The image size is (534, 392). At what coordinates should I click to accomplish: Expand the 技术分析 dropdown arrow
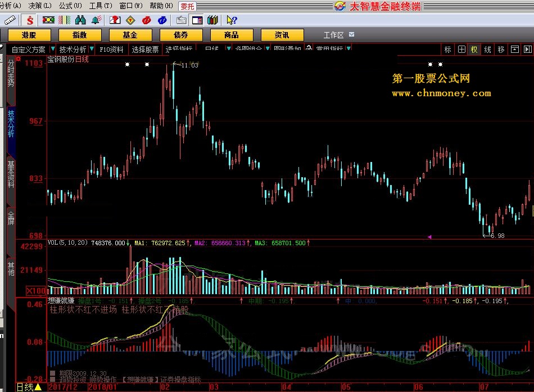(92, 49)
